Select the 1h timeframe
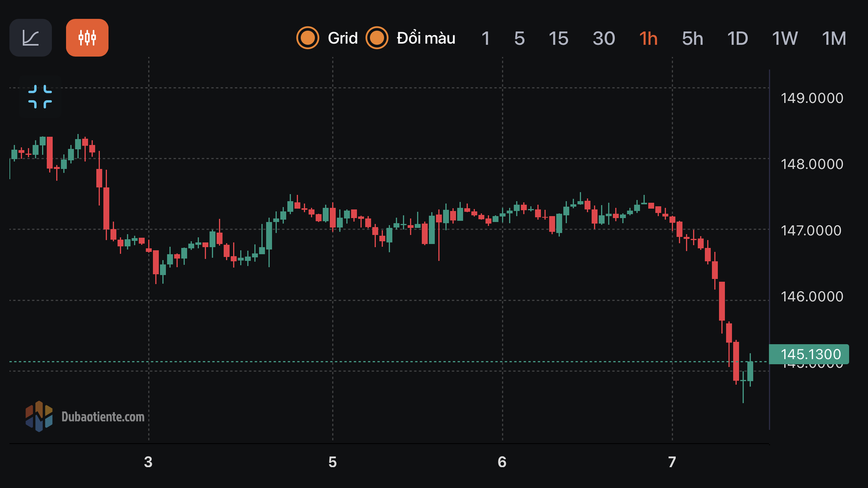Screen dimensions: 868x488 (648, 39)
